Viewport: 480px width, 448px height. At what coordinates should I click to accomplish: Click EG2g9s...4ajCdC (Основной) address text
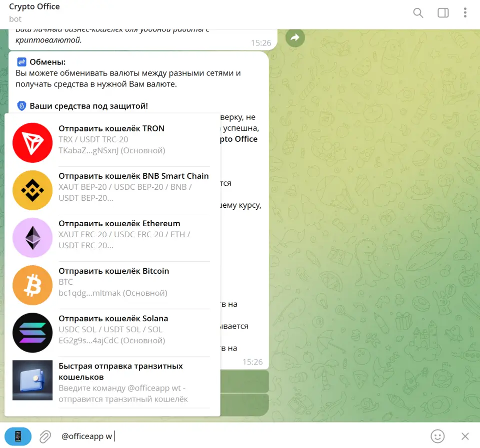(x=111, y=340)
